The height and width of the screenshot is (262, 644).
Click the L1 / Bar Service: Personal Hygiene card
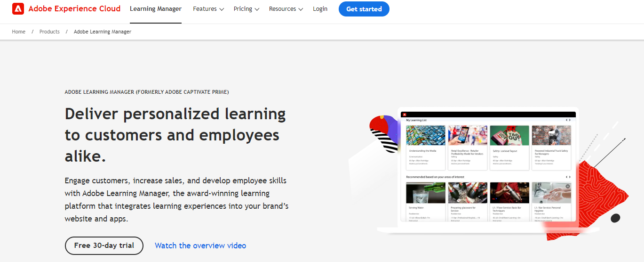(x=551, y=202)
